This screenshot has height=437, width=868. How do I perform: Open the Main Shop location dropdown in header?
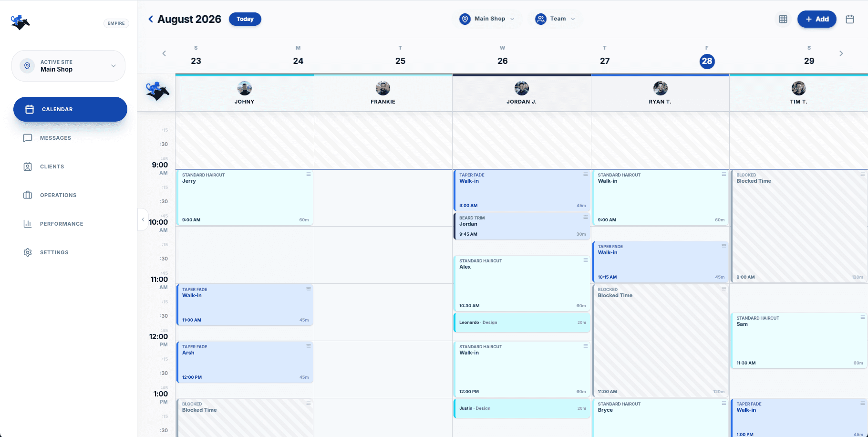pos(487,19)
